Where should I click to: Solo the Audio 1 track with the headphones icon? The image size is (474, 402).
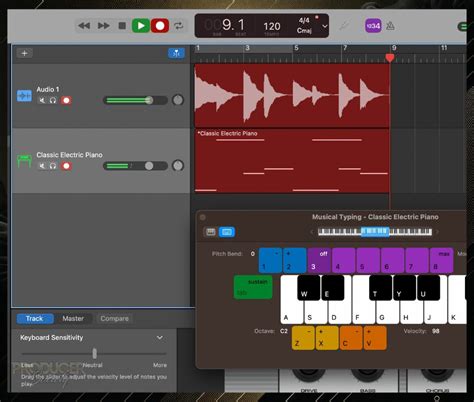pos(53,100)
